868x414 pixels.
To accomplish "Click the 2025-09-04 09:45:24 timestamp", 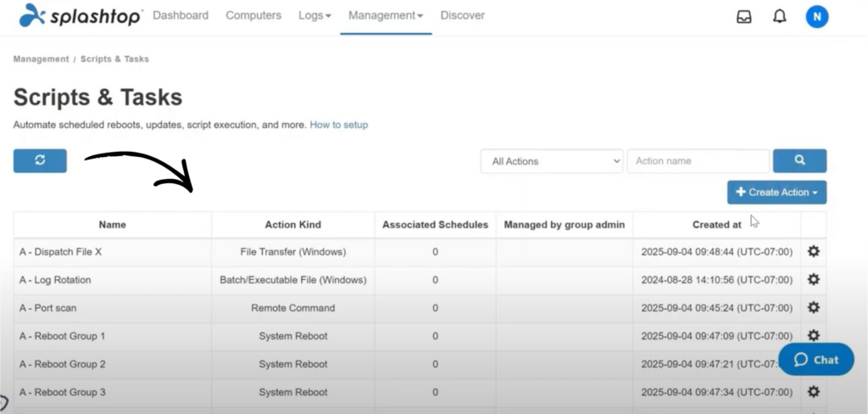I will click(717, 308).
